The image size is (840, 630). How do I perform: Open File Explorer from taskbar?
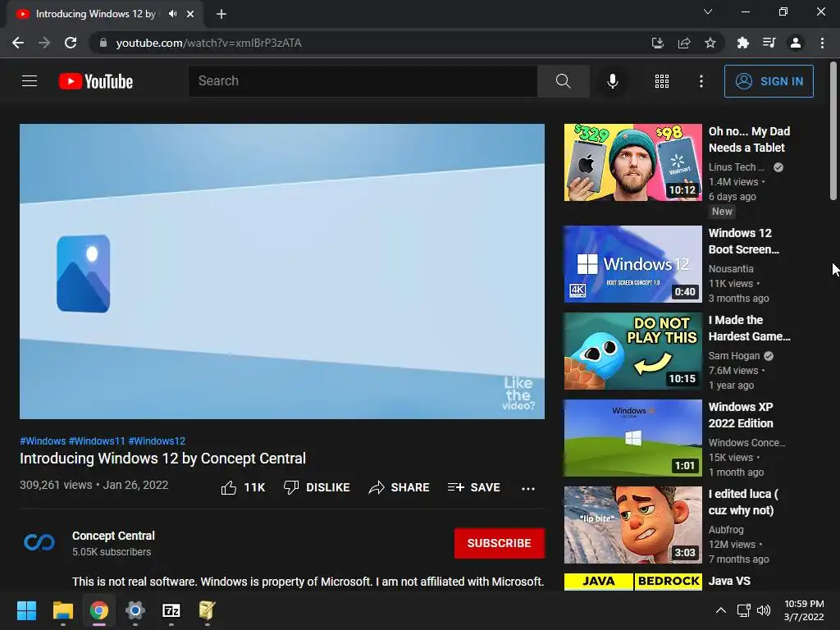(62, 610)
